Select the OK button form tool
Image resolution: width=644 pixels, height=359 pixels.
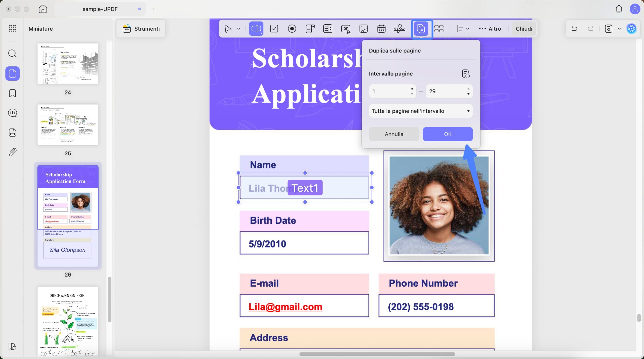pos(346,29)
